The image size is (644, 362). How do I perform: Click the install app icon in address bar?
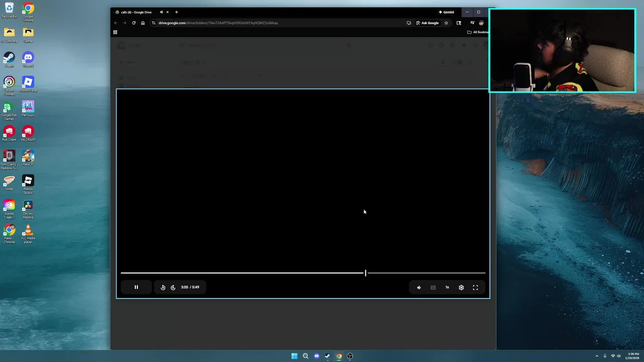coord(409,23)
